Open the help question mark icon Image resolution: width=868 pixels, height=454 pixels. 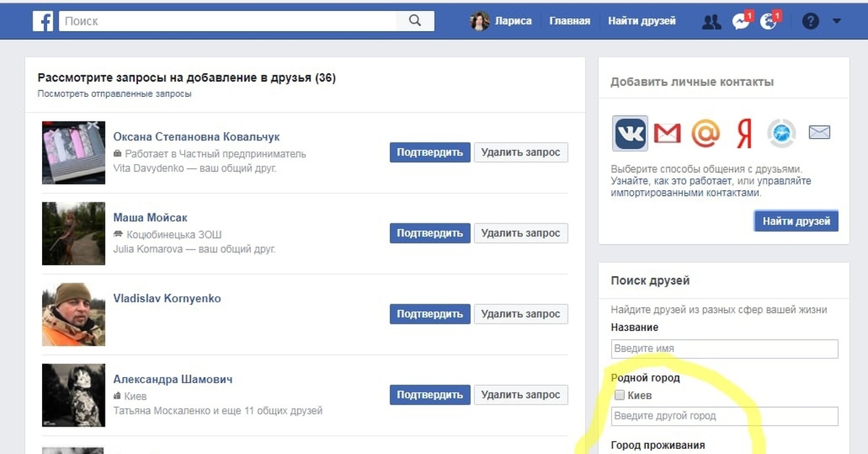810,22
